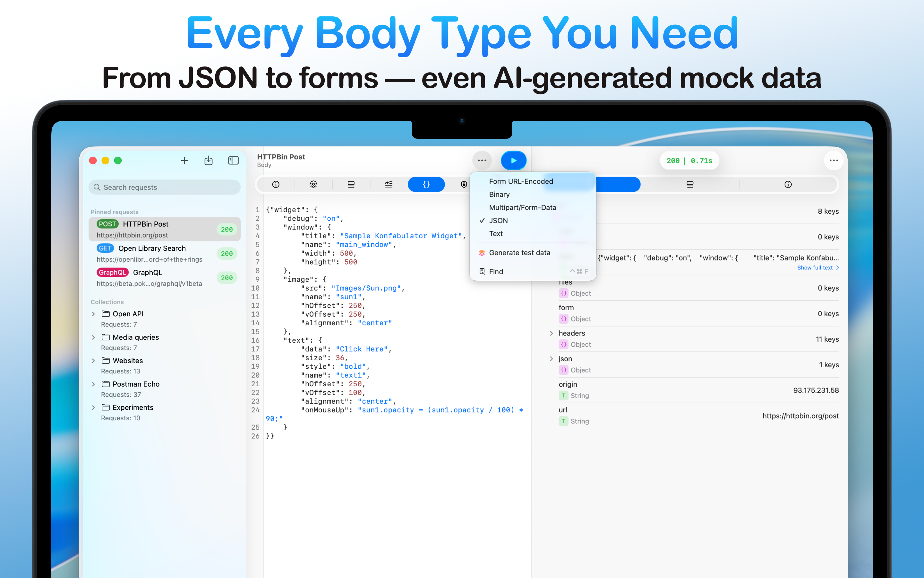The image size is (924, 578).
Task: Expand the Postman Echo collection
Action: [94, 384]
